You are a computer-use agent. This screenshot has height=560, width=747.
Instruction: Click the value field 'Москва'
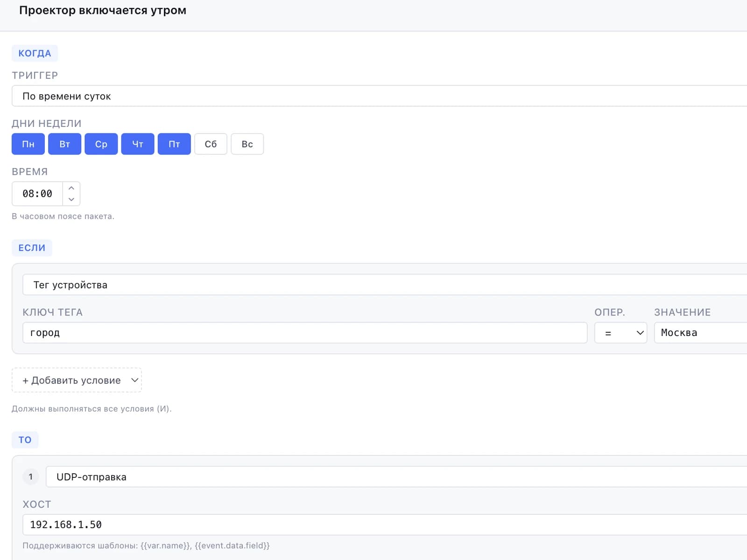point(700,333)
